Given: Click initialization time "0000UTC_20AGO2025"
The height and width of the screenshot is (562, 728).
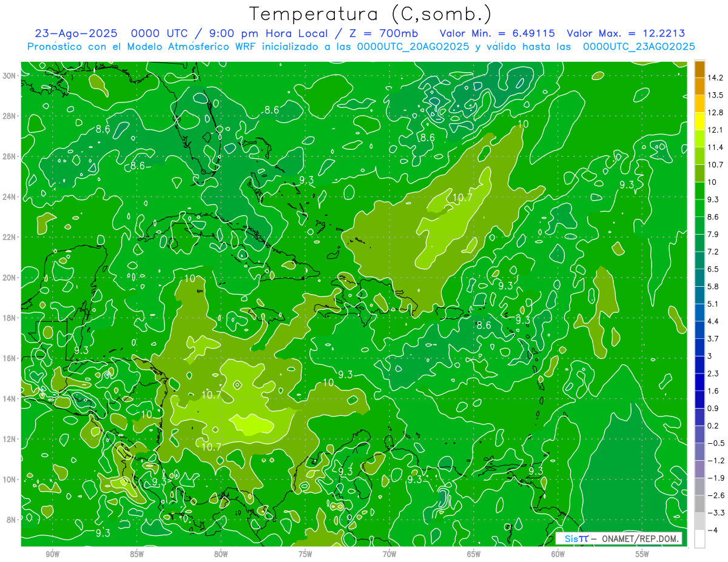Looking at the screenshot, I should pos(413,47).
